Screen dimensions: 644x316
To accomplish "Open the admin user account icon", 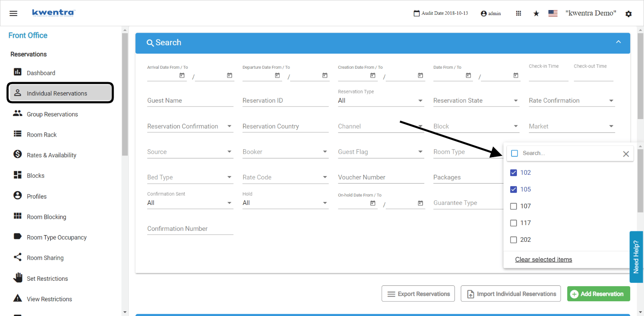I will click(x=483, y=13).
